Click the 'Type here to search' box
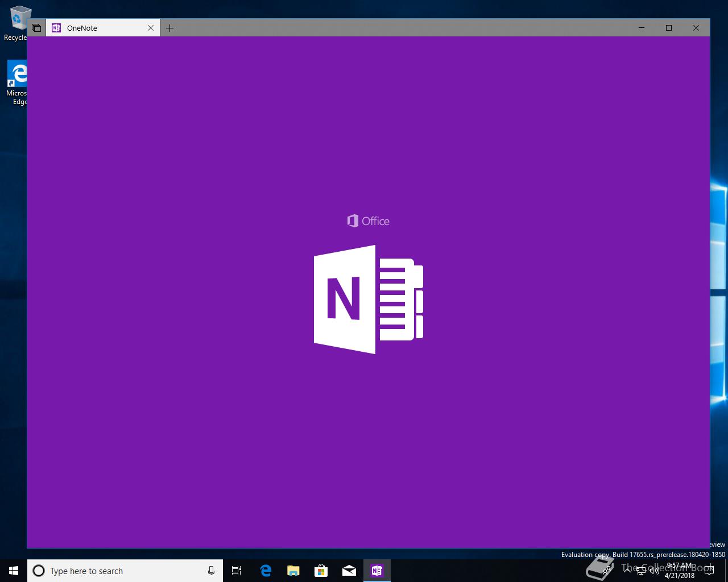The height and width of the screenshot is (582, 728). [125, 571]
